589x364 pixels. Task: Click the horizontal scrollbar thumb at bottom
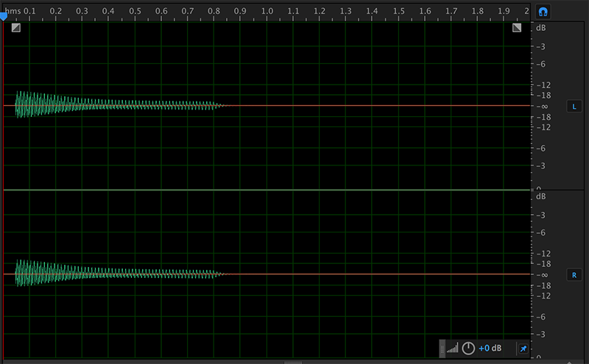(x=293, y=363)
